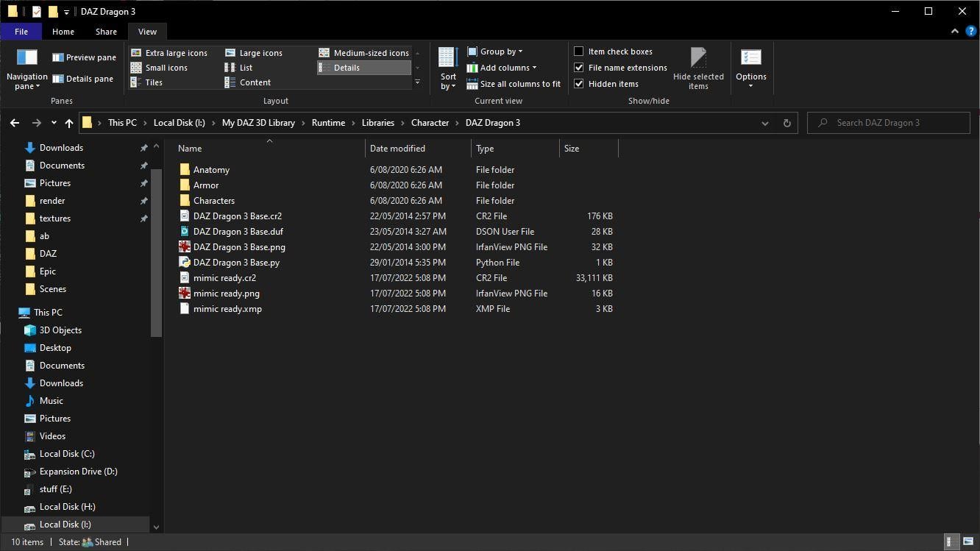Click navigation pane scroll down arrow

pyautogui.click(x=156, y=527)
